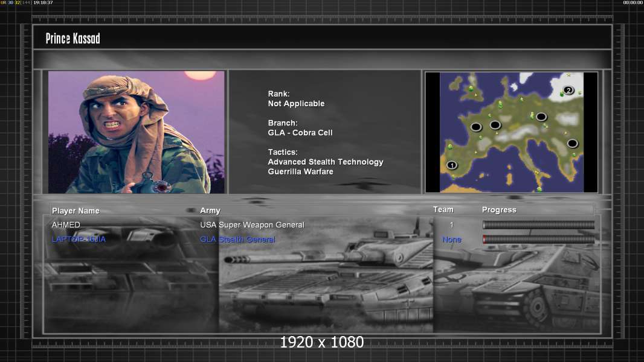Click the Team column header
The height and width of the screenshot is (362, 644).
tap(443, 209)
